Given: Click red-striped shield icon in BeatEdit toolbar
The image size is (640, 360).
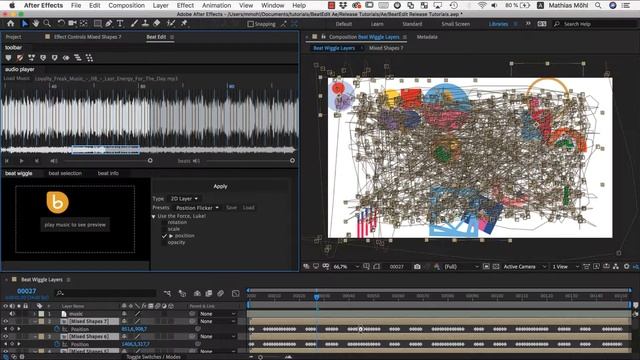Looking at the screenshot, I should click(x=20, y=58).
